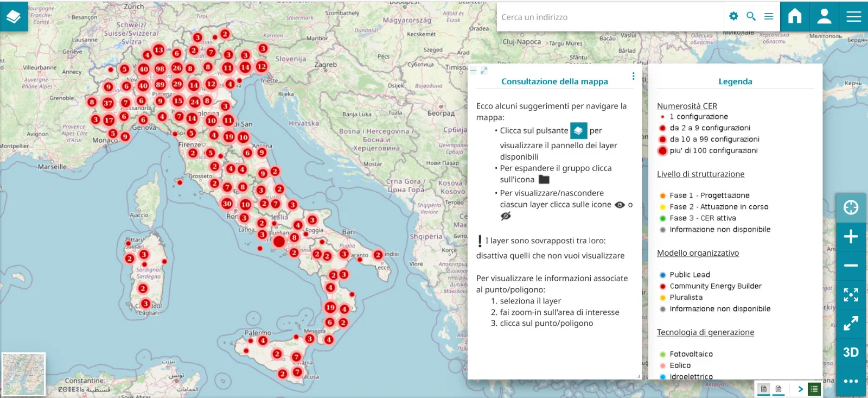This screenshot has width=868, height=398.
Task: Click the cluster marker labeled 30 near Roma
Action: click(227, 204)
